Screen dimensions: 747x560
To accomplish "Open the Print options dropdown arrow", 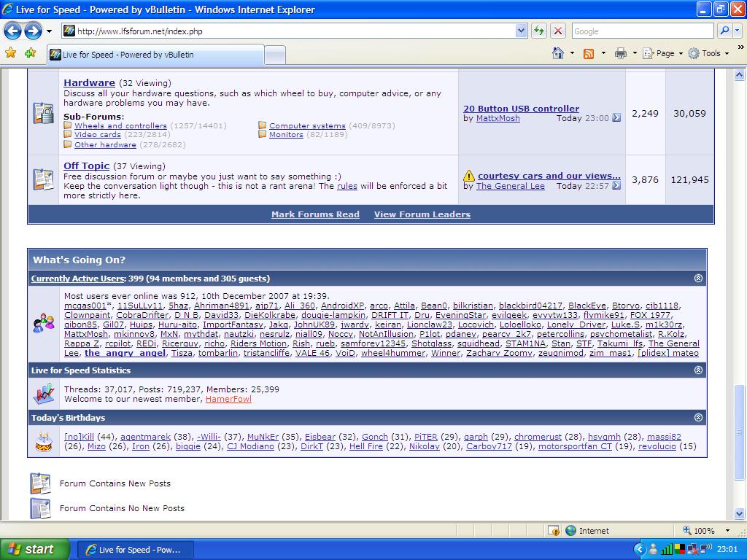I will (635, 53).
